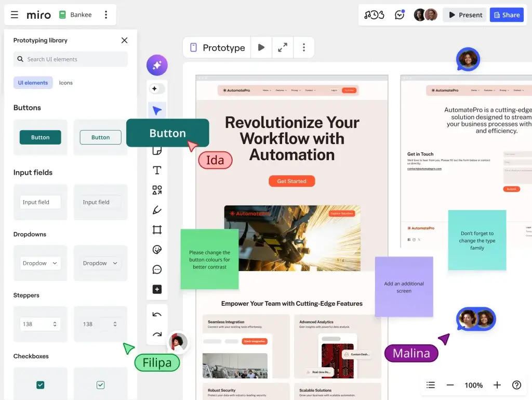The image size is (532, 400).
Task: Open the frames list icon
Action: [x=431, y=385]
